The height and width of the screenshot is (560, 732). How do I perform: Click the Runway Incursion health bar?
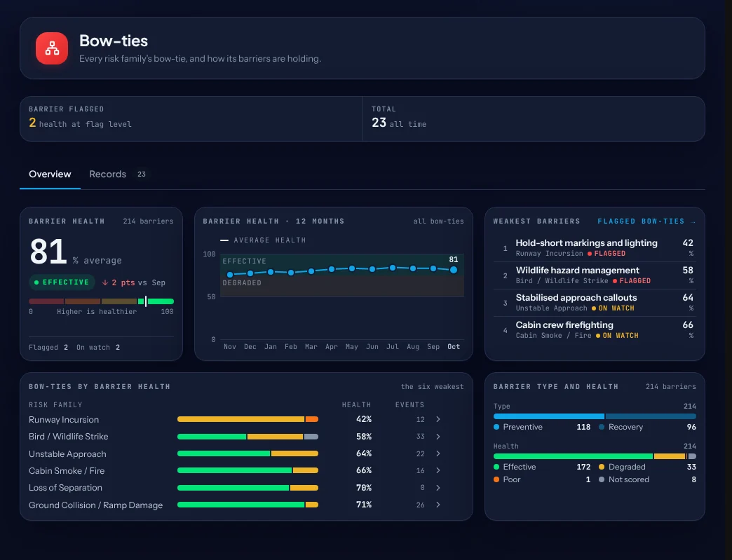(x=248, y=419)
